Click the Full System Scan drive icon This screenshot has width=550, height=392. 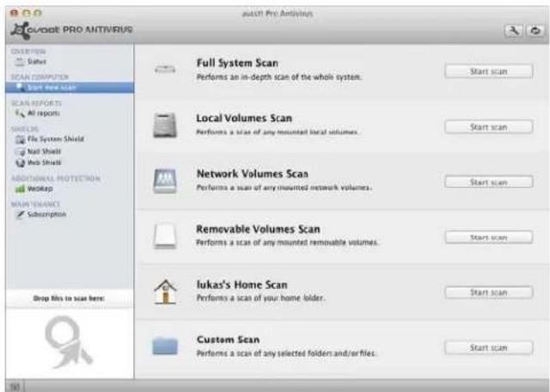(x=165, y=69)
